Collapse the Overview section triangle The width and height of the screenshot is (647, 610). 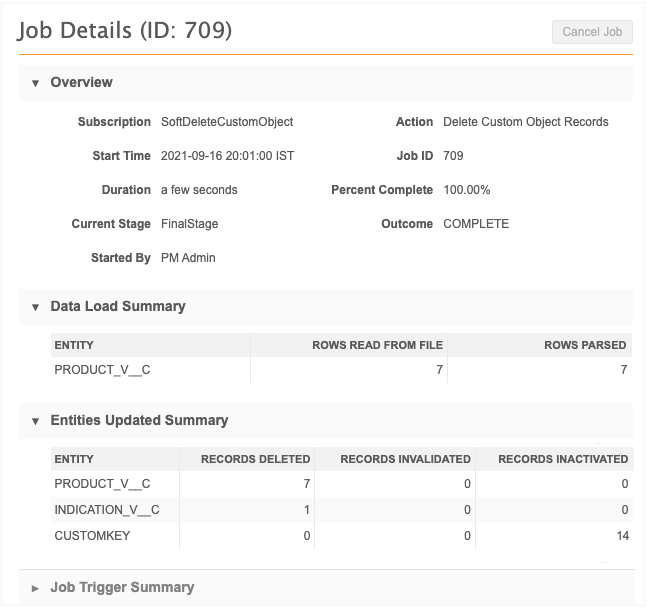pyautogui.click(x=36, y=83)
